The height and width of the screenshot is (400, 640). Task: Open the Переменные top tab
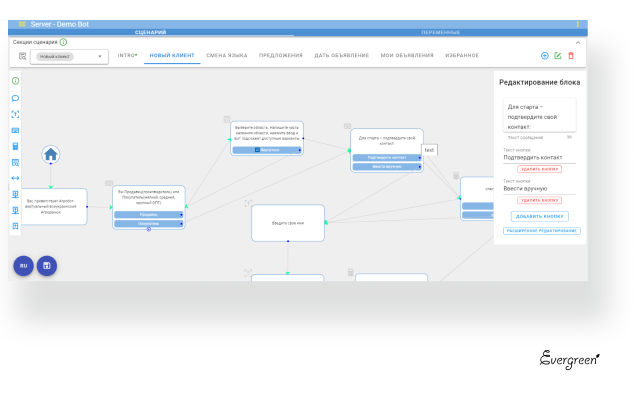[x=440, y=32]
